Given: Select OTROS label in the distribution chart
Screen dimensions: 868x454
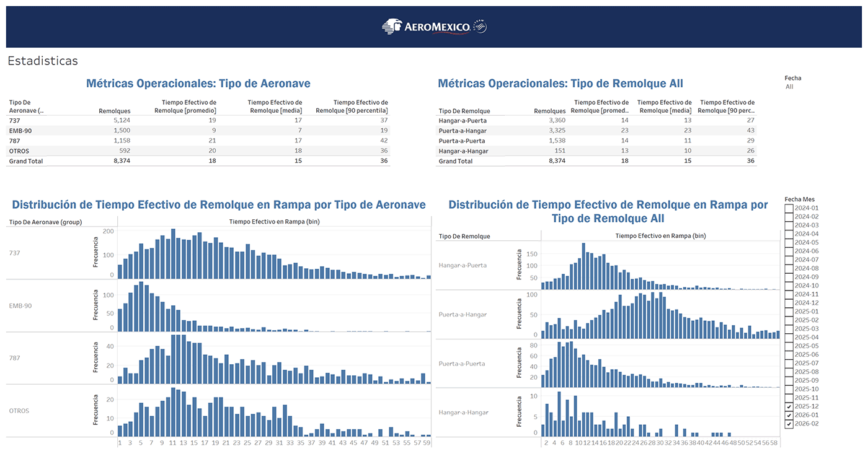Looking at the screenshot, I should [x=19, y=411].
